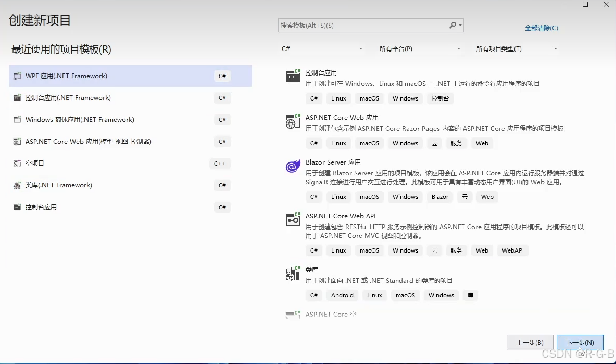
Task: Close the 创建新项目 dialog
Action: pos(606,4)
